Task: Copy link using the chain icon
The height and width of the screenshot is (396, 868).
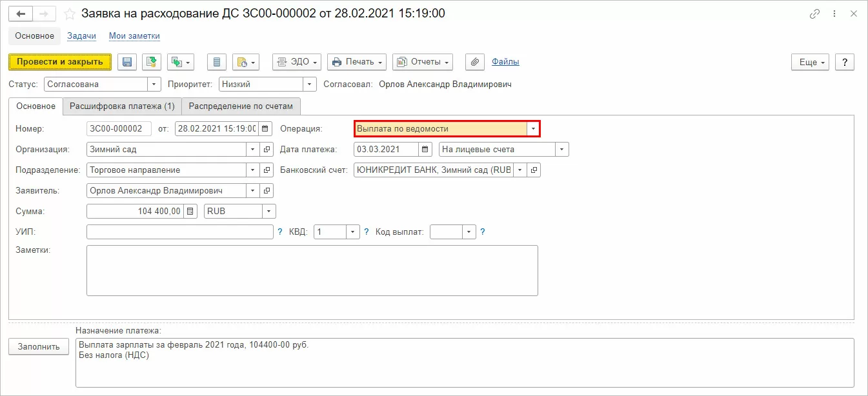Action: [x=815, y=14]
